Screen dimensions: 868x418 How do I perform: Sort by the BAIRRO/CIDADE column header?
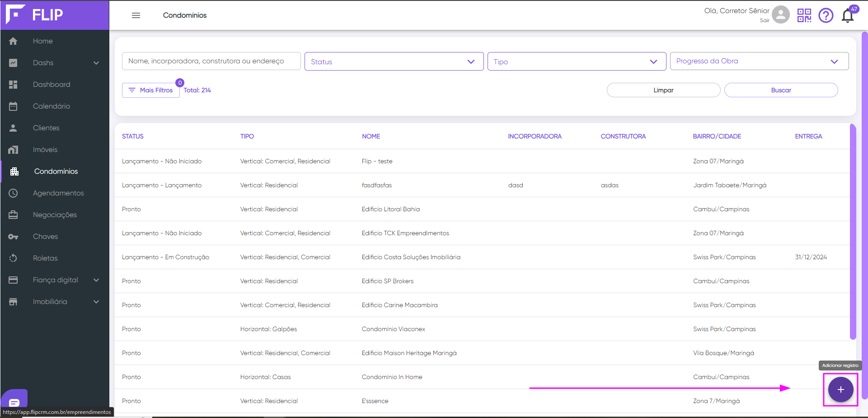[x=717, y=136]
